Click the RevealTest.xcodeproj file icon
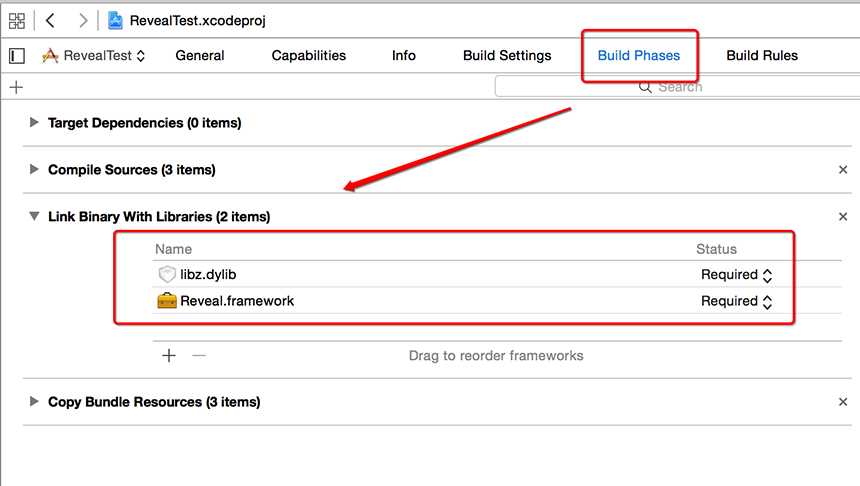This screenshot has height=486, width=860. [x=116, y=20]
